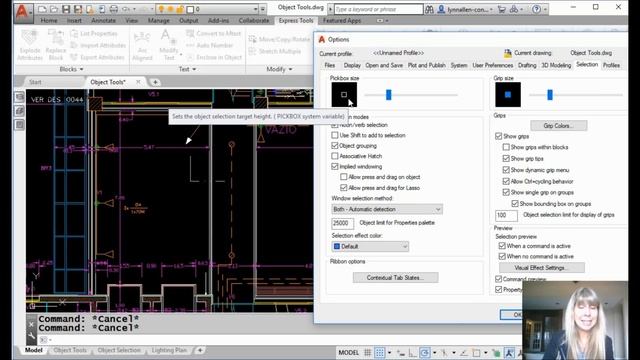Open the User Preferences tab in Options

(493, 65)
